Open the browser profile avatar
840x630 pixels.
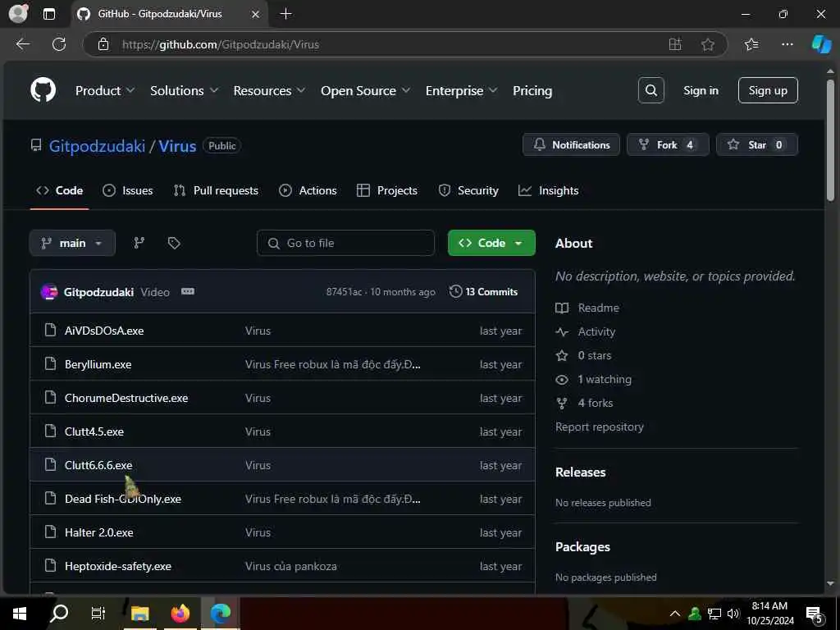point(18,14)
